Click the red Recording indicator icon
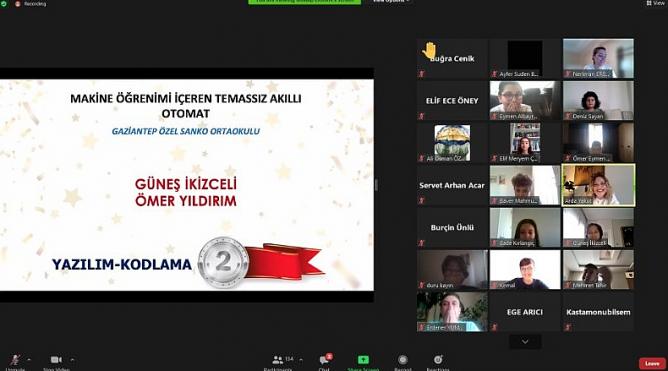The width and height of the screenshot is (668, 371). (18, 4)
